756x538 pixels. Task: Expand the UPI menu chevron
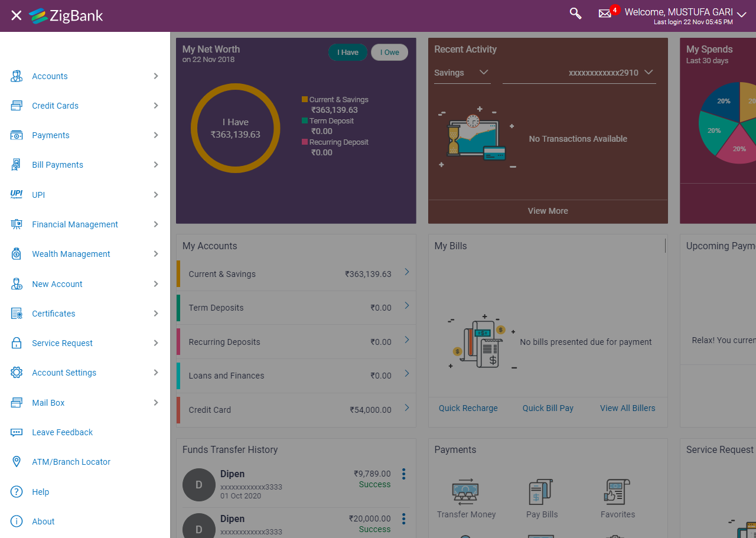[x=156, y=194]
